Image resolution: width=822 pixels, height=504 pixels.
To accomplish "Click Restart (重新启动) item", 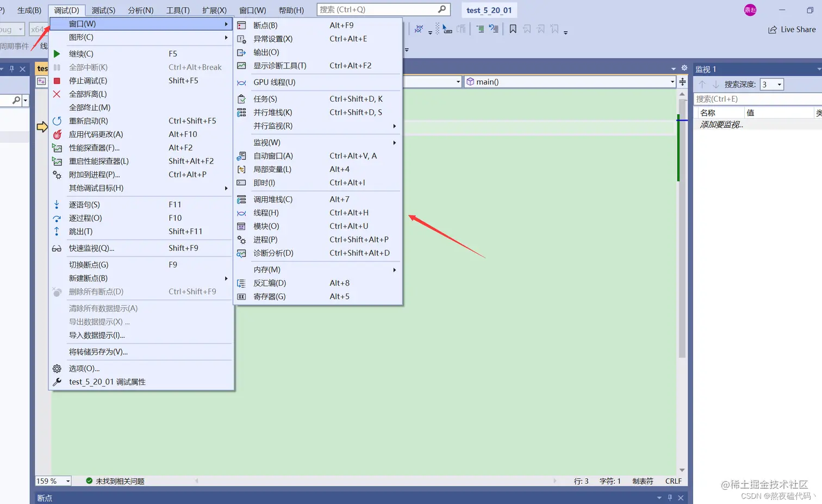I will pyautogui.click(x=141, y=121).
